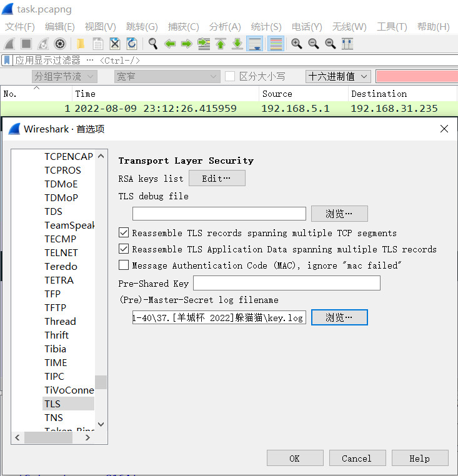
Task: Open the 分组字节流 search scope dropdown
Action: click(x=64, y=76)
